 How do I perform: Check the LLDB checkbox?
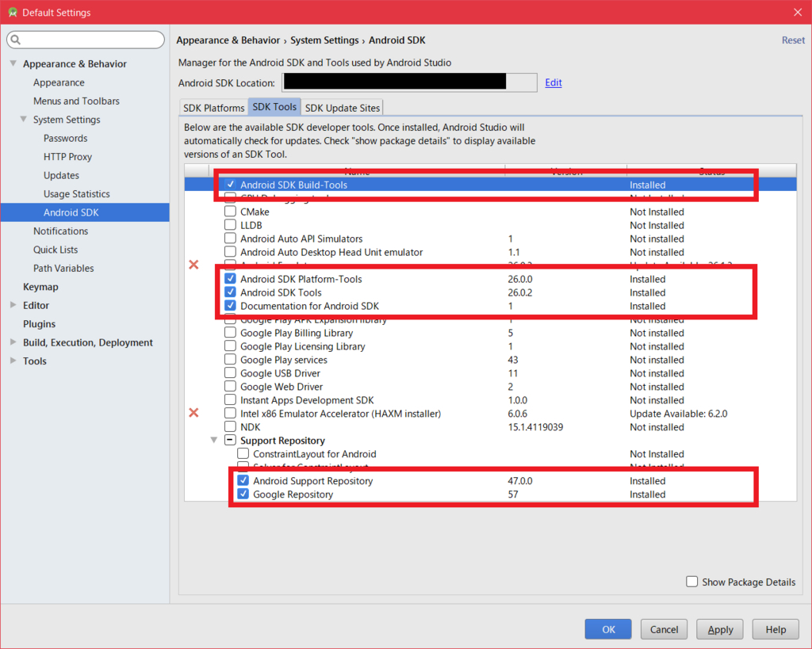pos(231,225)
